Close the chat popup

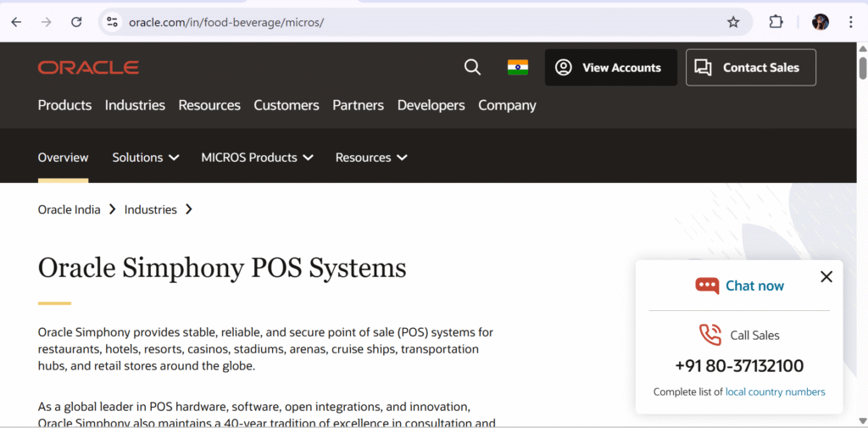[x=826, y=277]
